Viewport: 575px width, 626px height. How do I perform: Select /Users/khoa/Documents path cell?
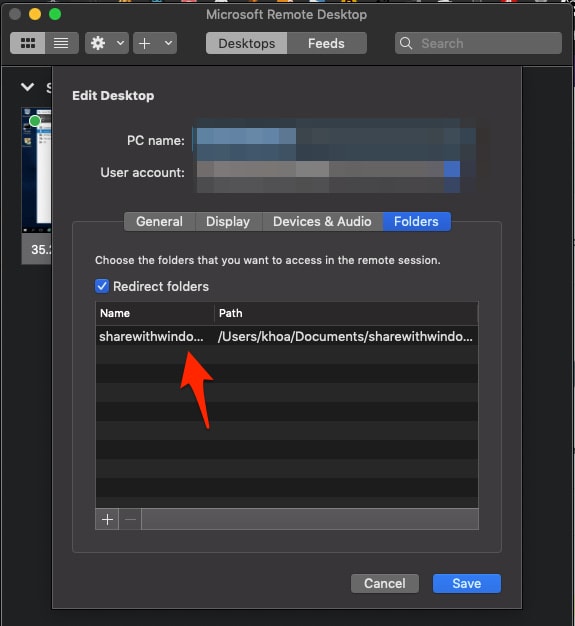345,337
